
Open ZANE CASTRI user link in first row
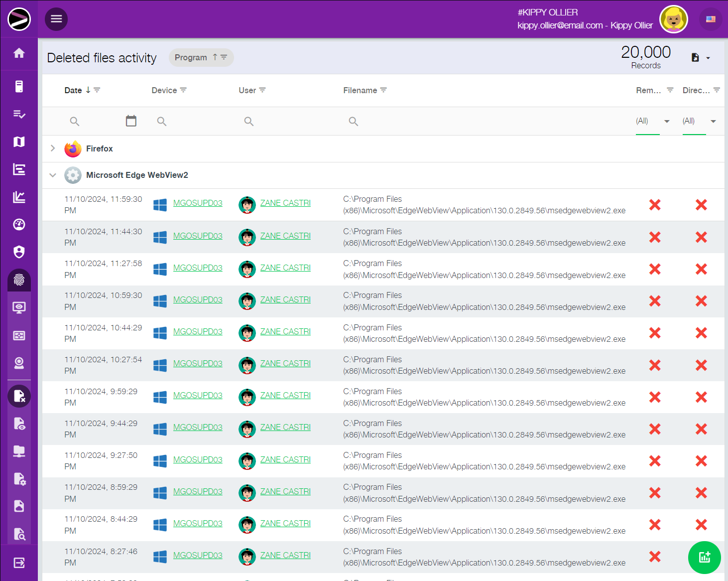coord(285,203)
